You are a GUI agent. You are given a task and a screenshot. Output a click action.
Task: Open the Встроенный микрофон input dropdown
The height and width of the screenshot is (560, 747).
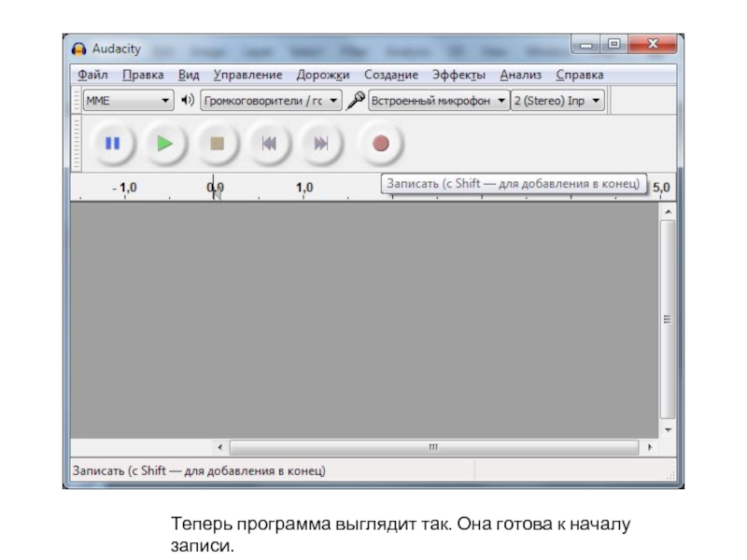tap(438, 100)
